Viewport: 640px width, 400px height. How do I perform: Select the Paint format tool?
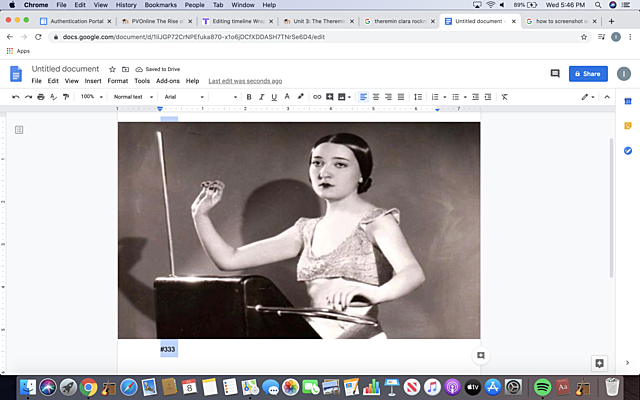[66, 97]
